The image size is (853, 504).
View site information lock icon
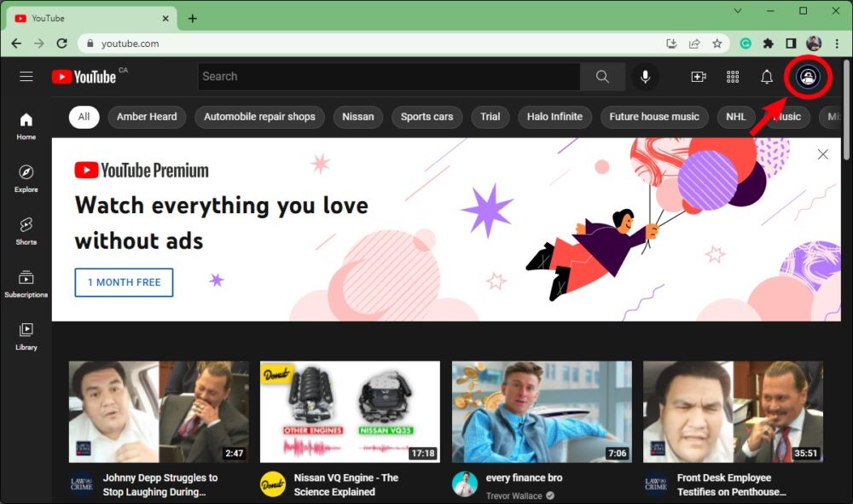click(x=90, y=43)
